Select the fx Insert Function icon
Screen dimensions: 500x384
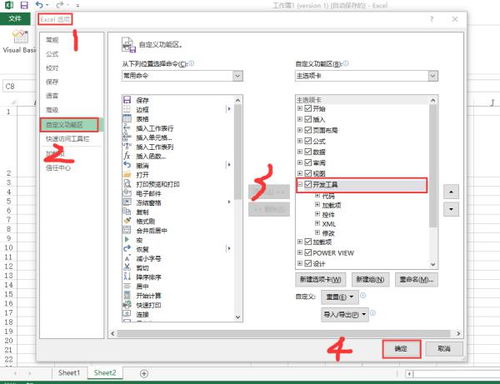(127, 156)
